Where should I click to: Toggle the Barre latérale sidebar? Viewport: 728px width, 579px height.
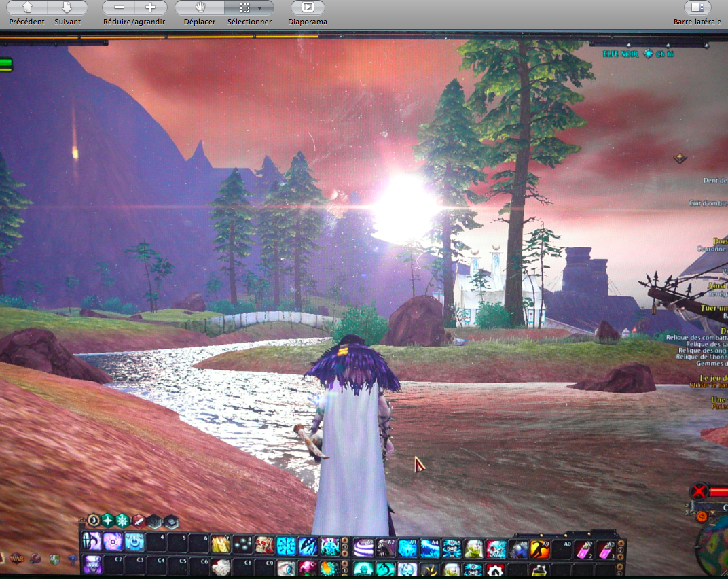(x=697, y=7)
